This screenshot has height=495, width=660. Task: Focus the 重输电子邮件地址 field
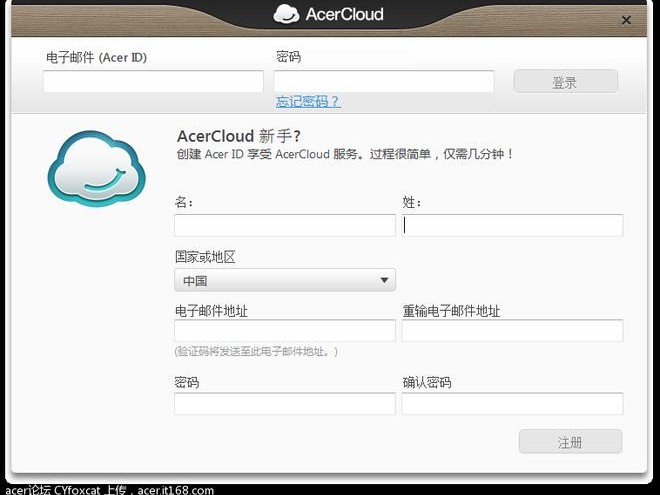tap(513, 330)
